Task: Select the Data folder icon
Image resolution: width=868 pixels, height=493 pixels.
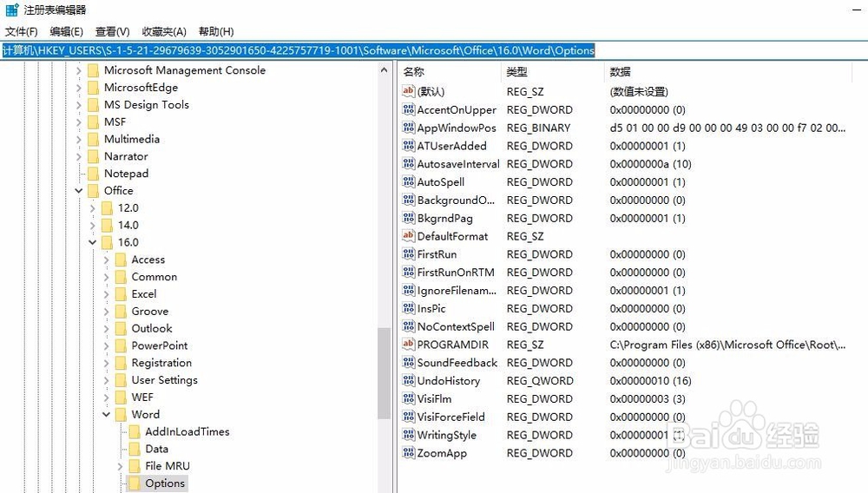Action: point(135,449)
